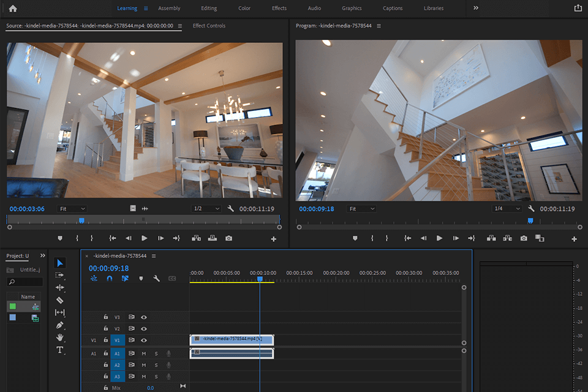Toggle V3 track output eye
The width and height of the screenshot is (588, 392).
(144, 317)
